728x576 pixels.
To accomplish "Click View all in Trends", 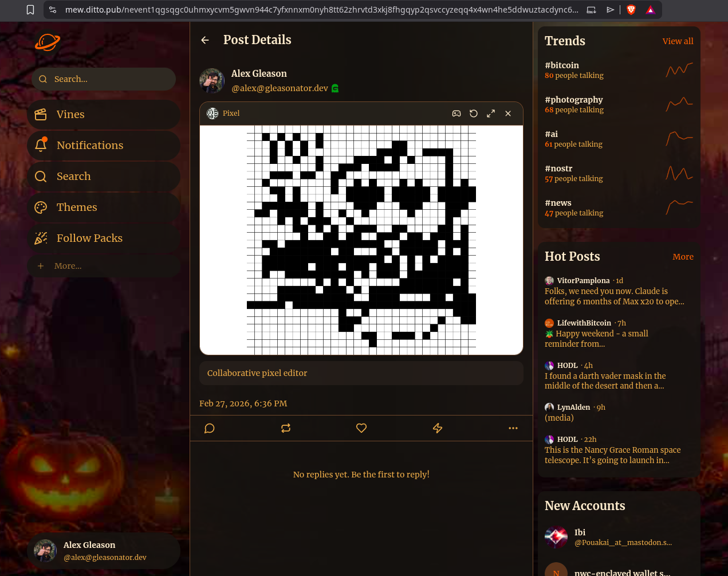I will (x=678, y=41).
